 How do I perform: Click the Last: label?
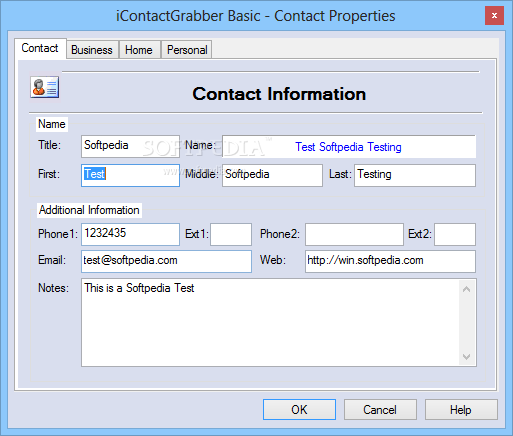coord(340,174)
